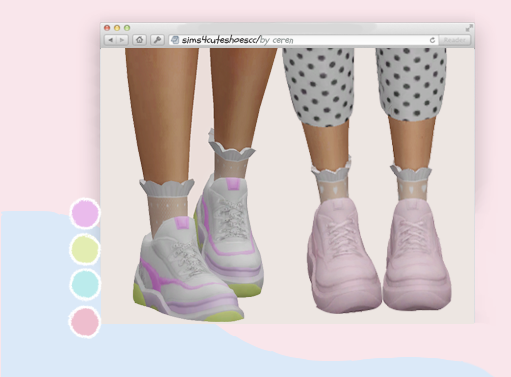Click the polka dot pants
The height and width of the screenshot is (377, 511).
coord(364,85)
